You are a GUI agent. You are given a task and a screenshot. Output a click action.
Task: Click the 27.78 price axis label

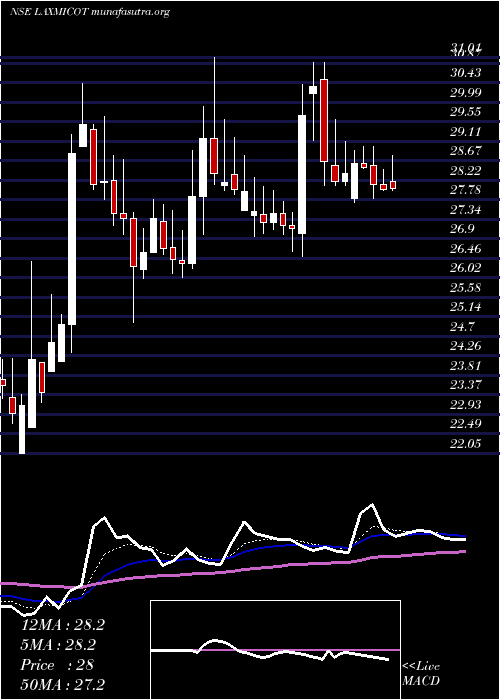tap(467, 190)
